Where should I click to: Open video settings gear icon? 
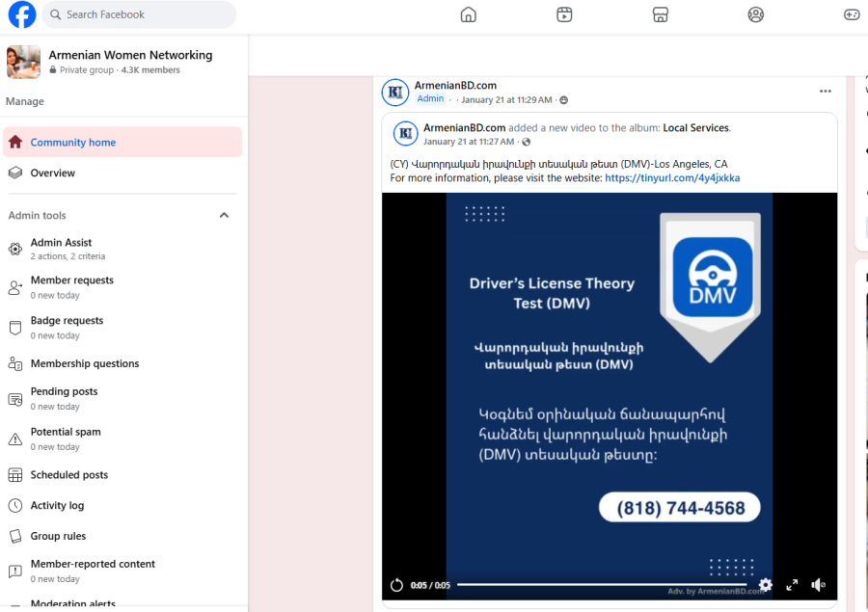point(765,585)
